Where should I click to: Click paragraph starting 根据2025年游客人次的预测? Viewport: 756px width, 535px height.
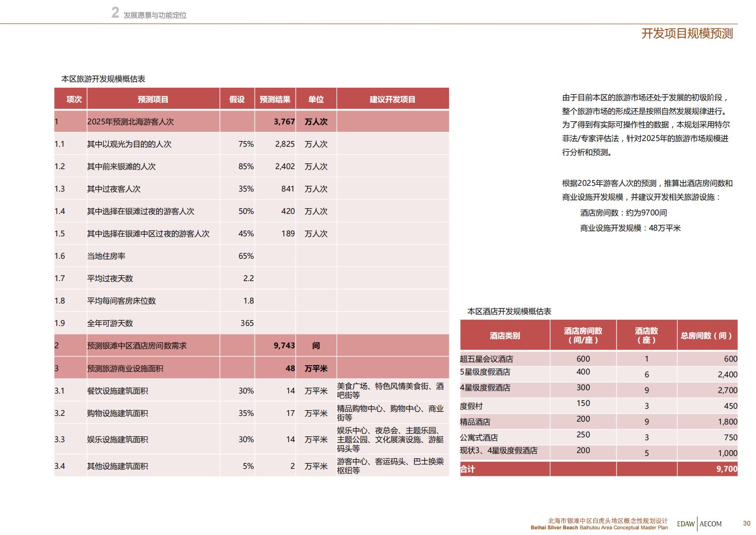[647, 190]
